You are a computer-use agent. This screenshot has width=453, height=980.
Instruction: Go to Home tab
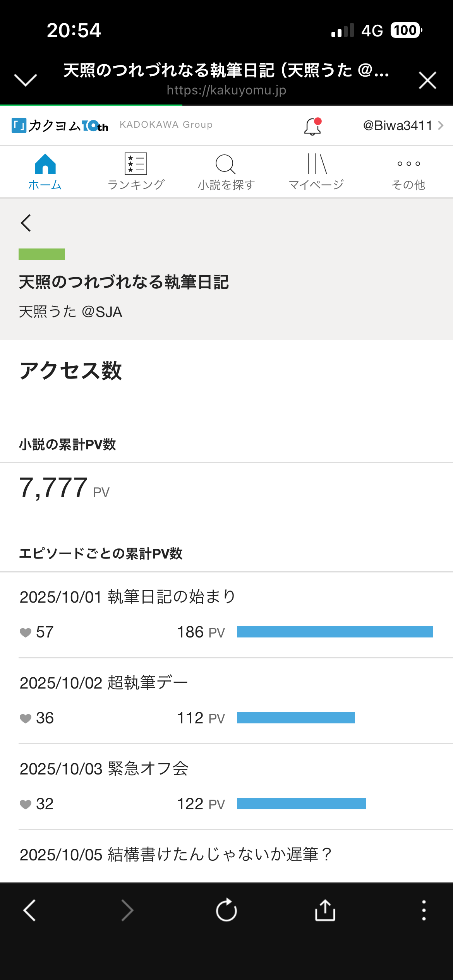coord(45,172)
